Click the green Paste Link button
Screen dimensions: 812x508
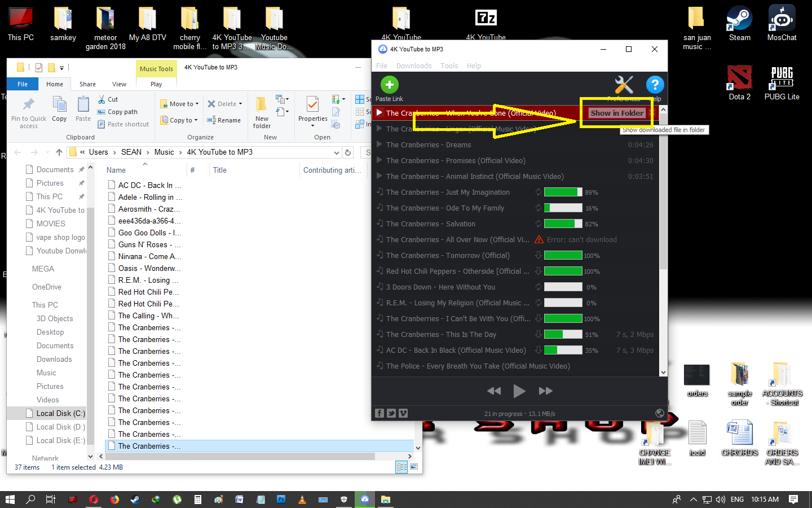point(389,85)
